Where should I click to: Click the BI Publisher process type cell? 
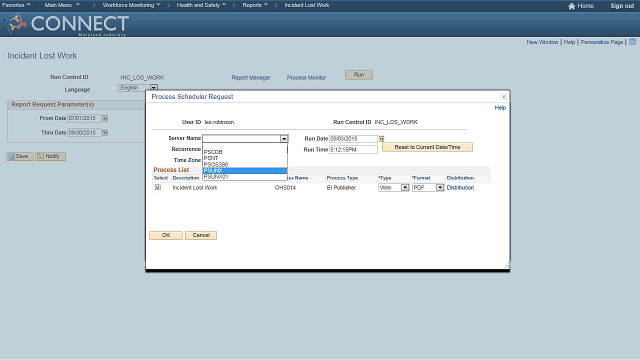pos(341,188)
